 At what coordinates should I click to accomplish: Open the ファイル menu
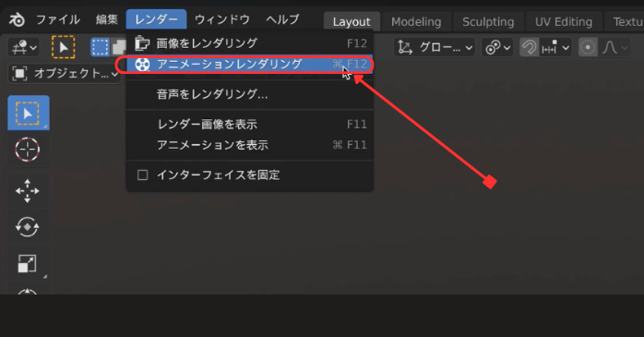click(x=58, y=19)
